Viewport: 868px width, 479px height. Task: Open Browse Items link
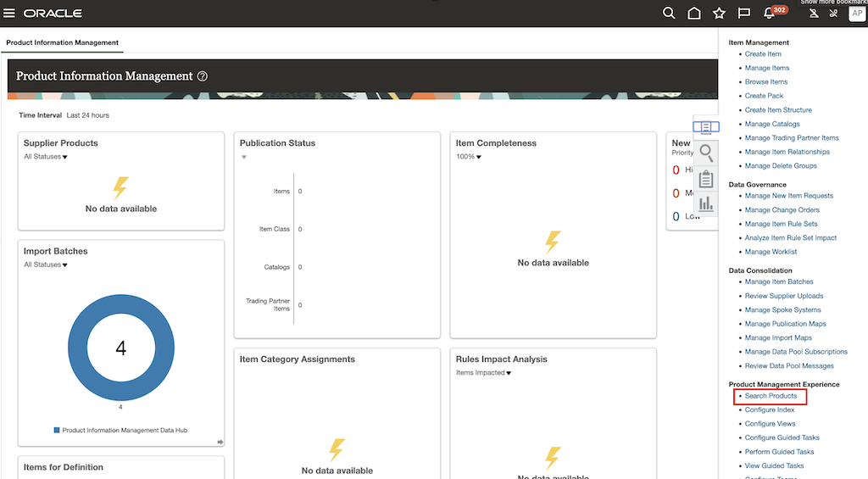pyautogui.click(x=765, y=81)
